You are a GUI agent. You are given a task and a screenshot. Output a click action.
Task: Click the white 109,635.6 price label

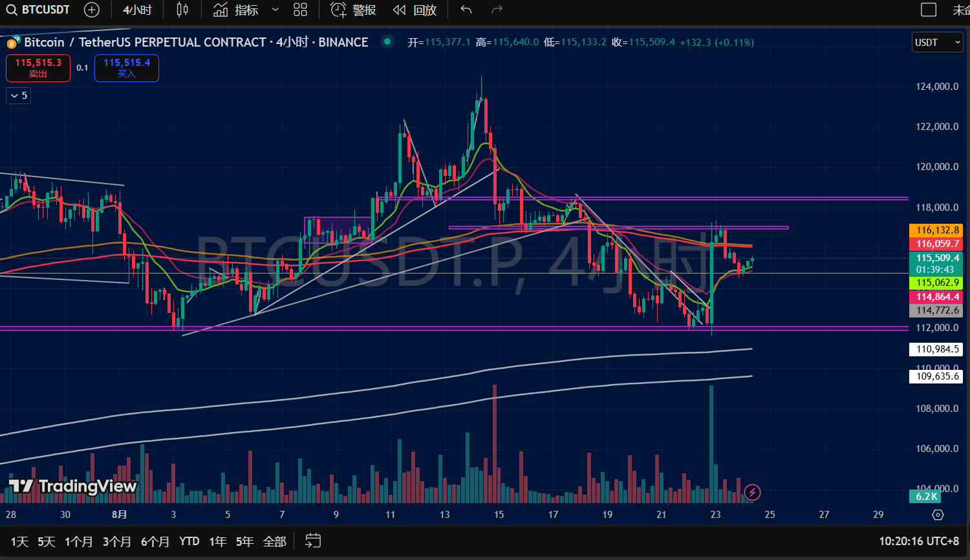click(x=936, y=376)
